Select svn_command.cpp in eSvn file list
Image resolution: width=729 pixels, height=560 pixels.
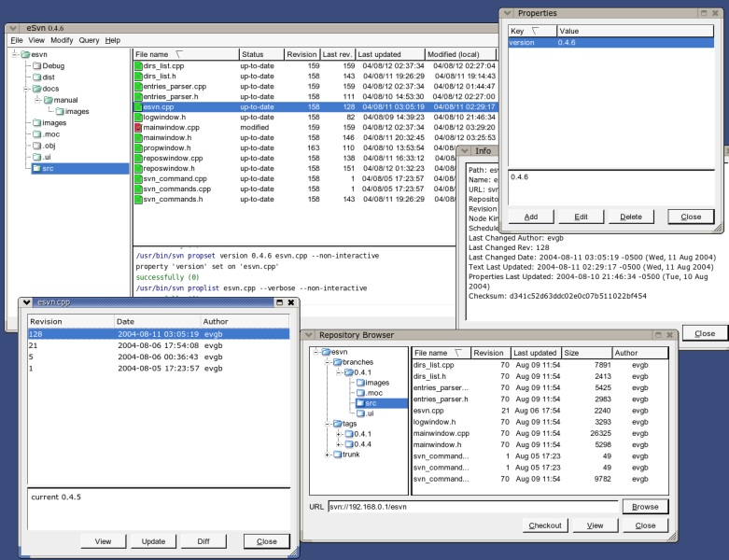coord(294,178)
